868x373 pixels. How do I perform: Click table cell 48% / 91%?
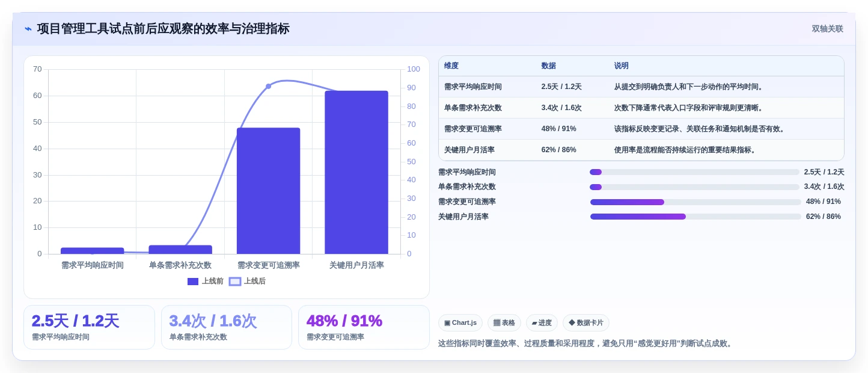(x=559, y=129)
